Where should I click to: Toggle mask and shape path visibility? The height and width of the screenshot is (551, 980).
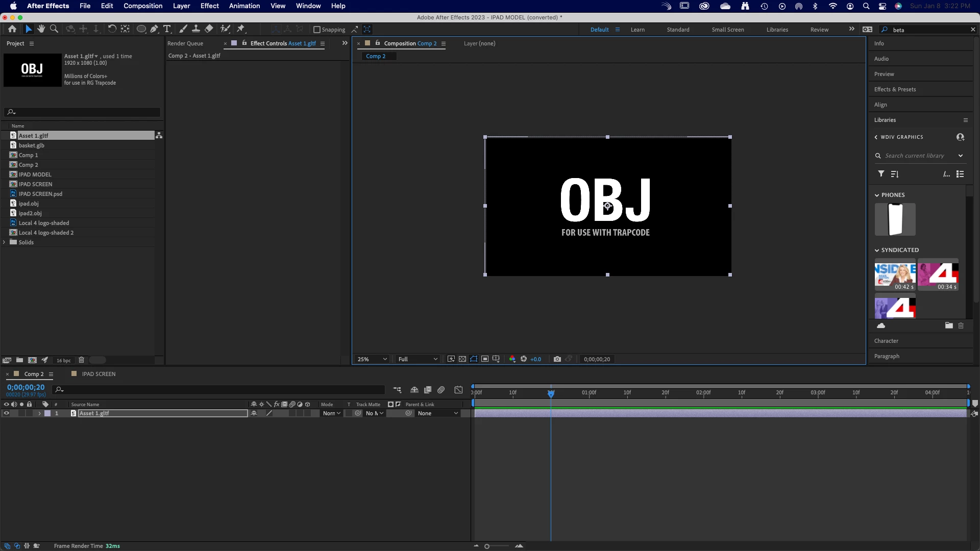pos(474,359)
